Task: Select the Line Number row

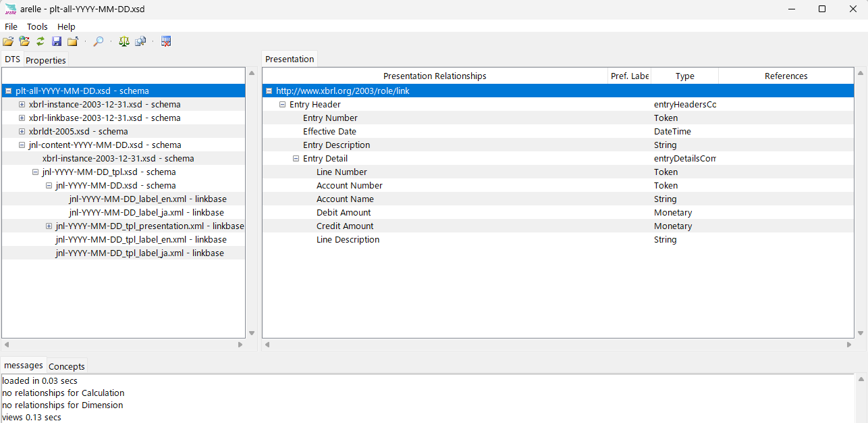Action: click(x=558, y=172)
